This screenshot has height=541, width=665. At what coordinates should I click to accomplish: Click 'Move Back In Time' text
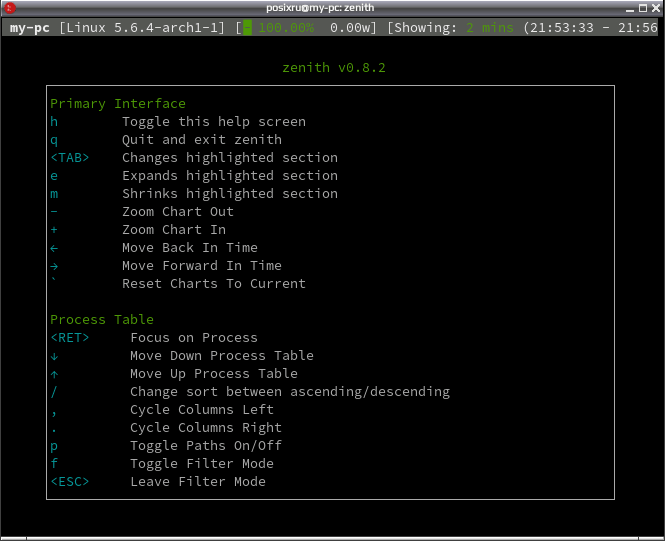[x=190, y=248]
